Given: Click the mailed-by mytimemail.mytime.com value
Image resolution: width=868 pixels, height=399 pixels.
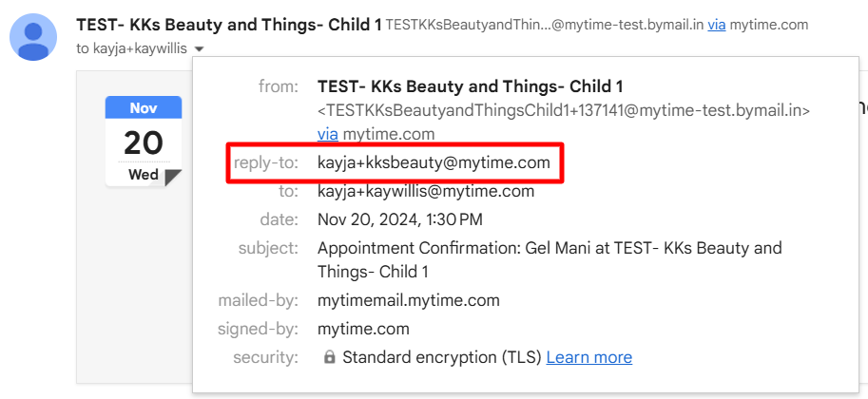Looking at the screenshot, I should (x=409, y=300).
